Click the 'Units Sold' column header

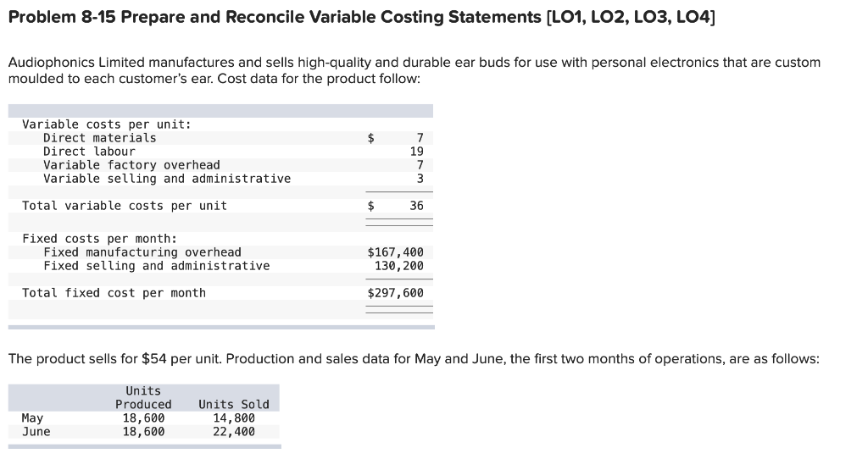[x=234, y=404]
